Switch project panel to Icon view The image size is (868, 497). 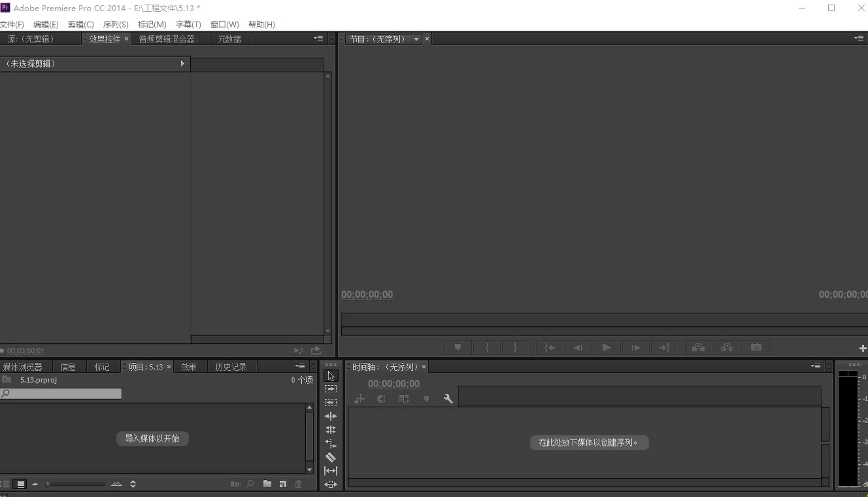click(x=21, y=484)
